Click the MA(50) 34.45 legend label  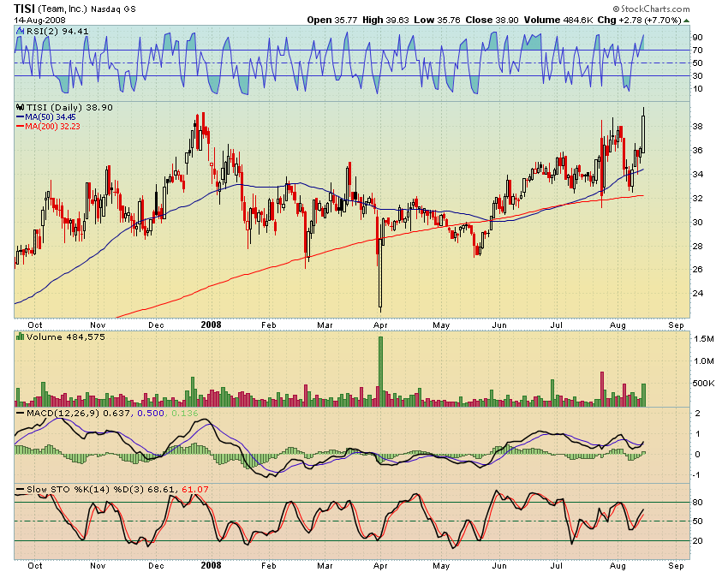click(x=51, y=117)
